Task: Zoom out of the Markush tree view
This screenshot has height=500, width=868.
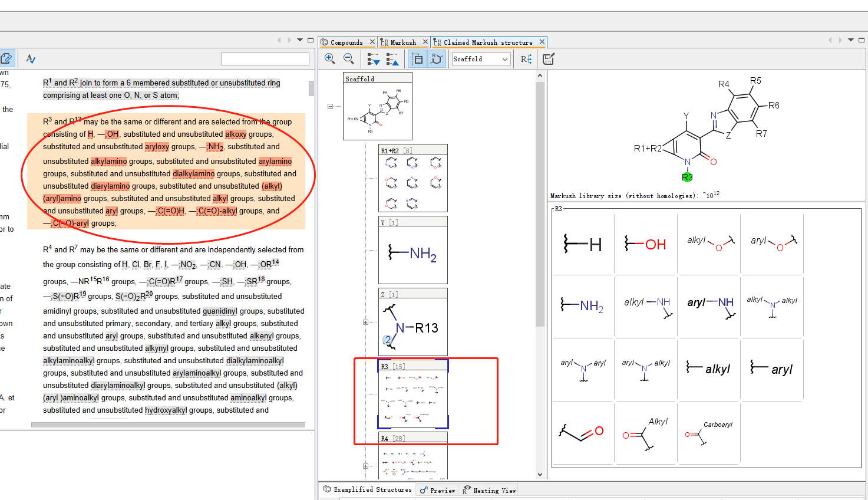Action: point(349,58)
